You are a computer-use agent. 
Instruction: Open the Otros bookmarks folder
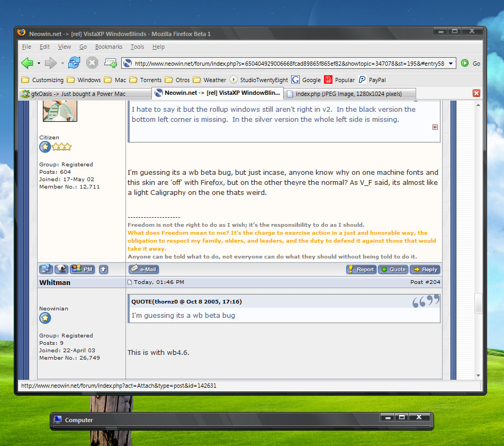pyautogui.click(x=177, y=80)
